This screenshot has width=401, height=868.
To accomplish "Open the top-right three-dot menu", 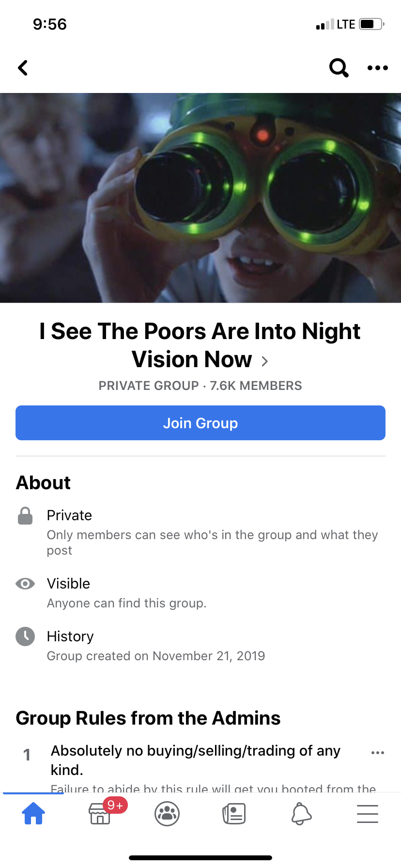I will click(x=378, y=68).
